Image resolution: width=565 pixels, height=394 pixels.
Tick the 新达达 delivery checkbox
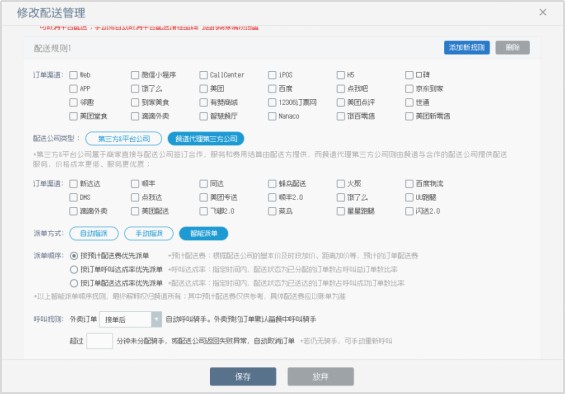pos(74,183)
